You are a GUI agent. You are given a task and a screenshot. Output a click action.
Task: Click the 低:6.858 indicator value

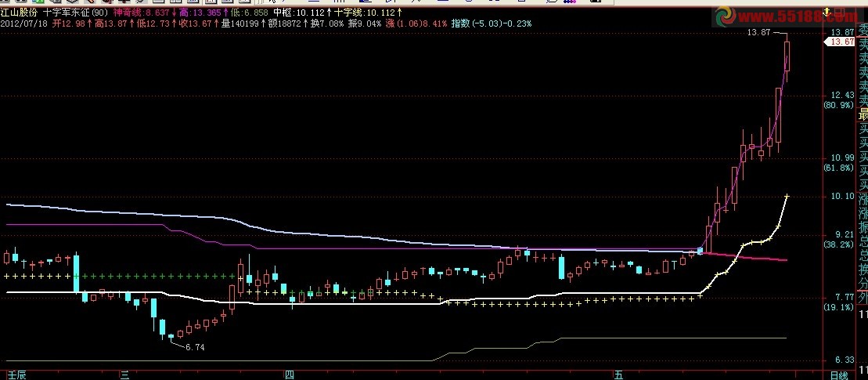tap(250, 13)
